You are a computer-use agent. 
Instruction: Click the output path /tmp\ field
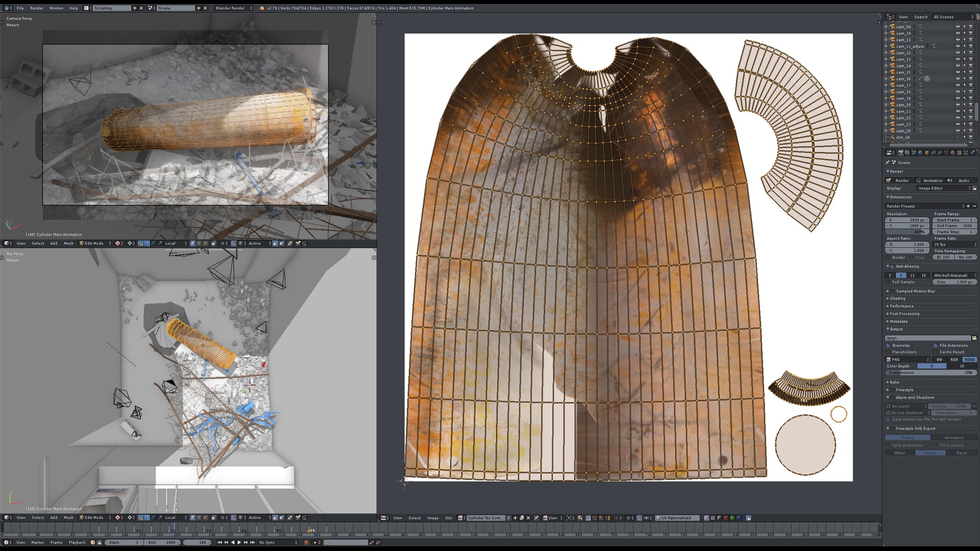[928, 338]
